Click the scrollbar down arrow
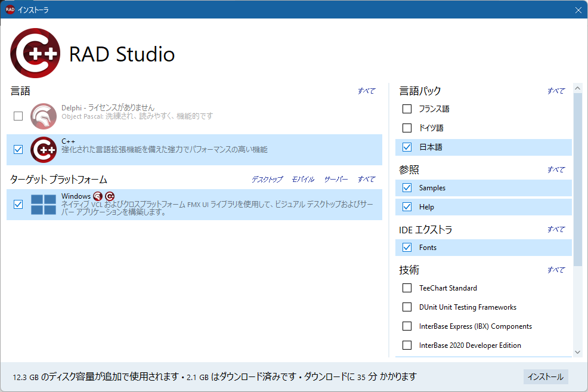This screenshot has width=588, height=392. 577,352
